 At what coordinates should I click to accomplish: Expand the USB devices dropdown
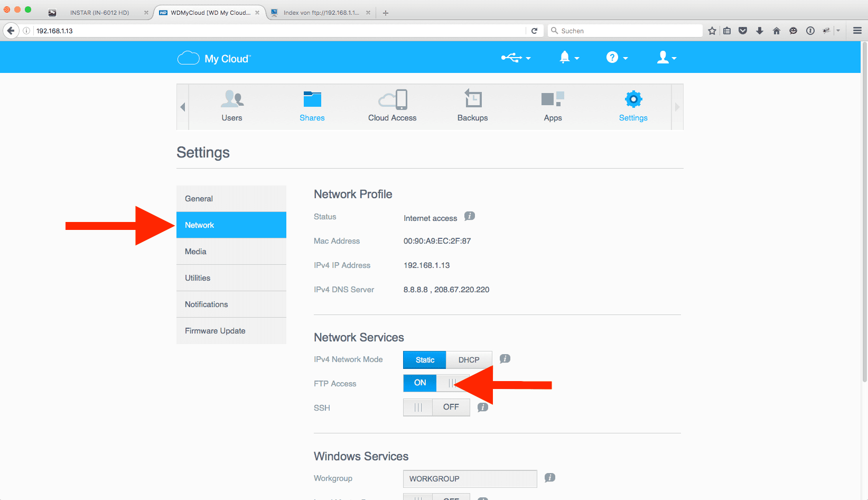516,58
